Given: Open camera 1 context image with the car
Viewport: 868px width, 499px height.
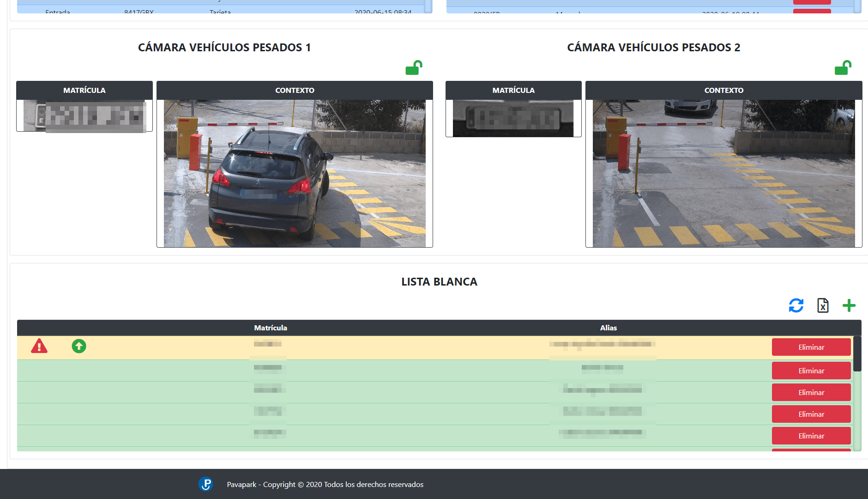Looking at the screenshot, I should [x=295, y=173].
